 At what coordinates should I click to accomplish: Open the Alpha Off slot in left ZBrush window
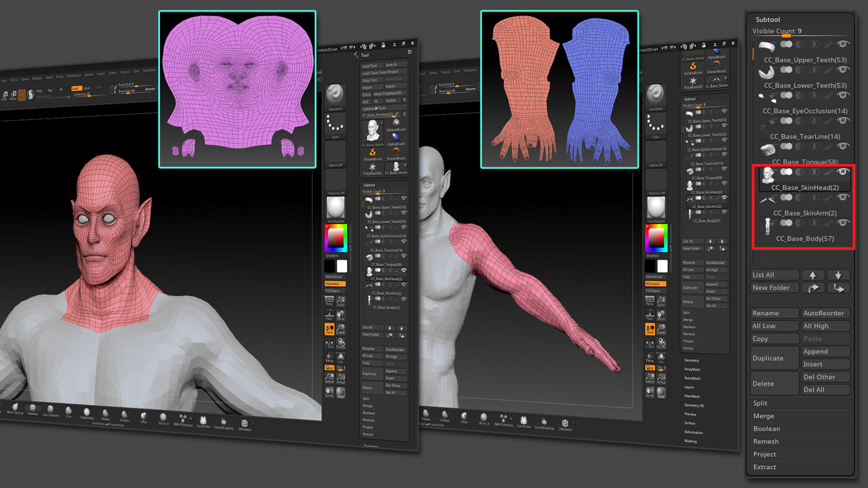click(335, 152)
